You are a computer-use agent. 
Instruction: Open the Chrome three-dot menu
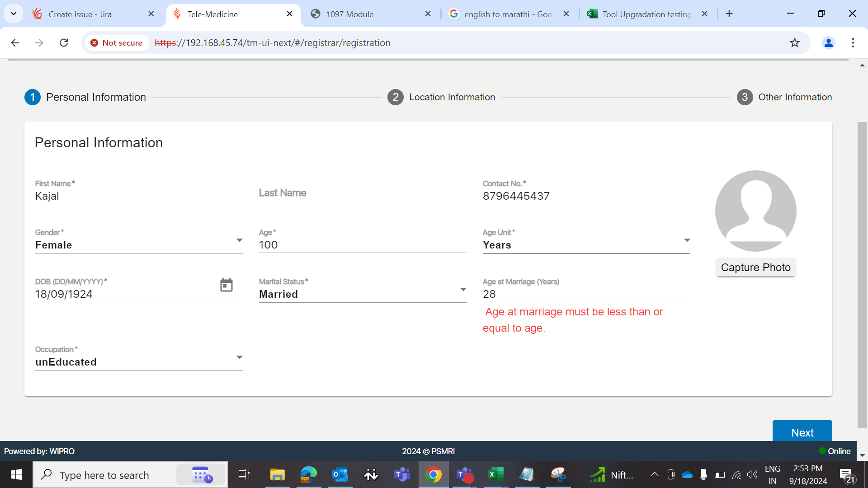pos(853,42)
